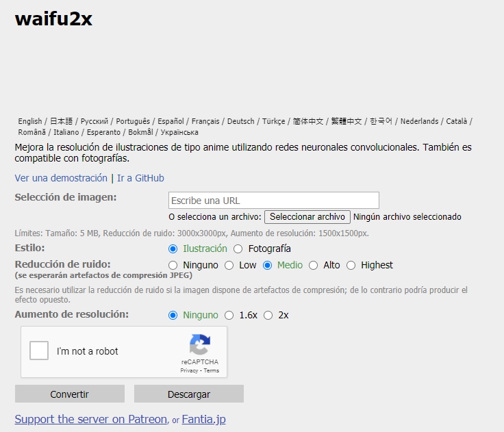Set noise reduction to Ninguno

173,265
